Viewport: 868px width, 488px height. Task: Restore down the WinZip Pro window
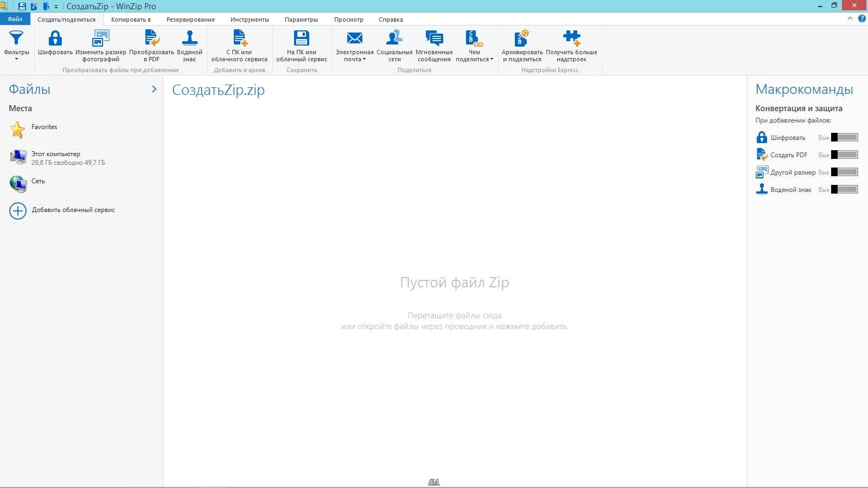[834, 5]
